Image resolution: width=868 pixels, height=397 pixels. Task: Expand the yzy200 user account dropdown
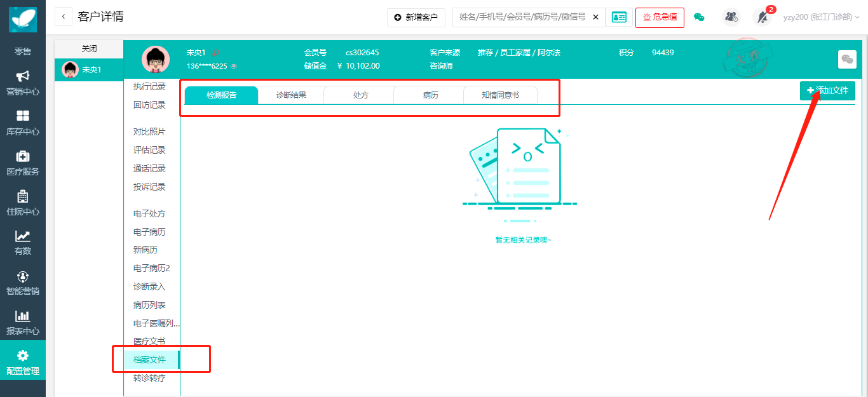pyautogui.click(x=821, y=17)
